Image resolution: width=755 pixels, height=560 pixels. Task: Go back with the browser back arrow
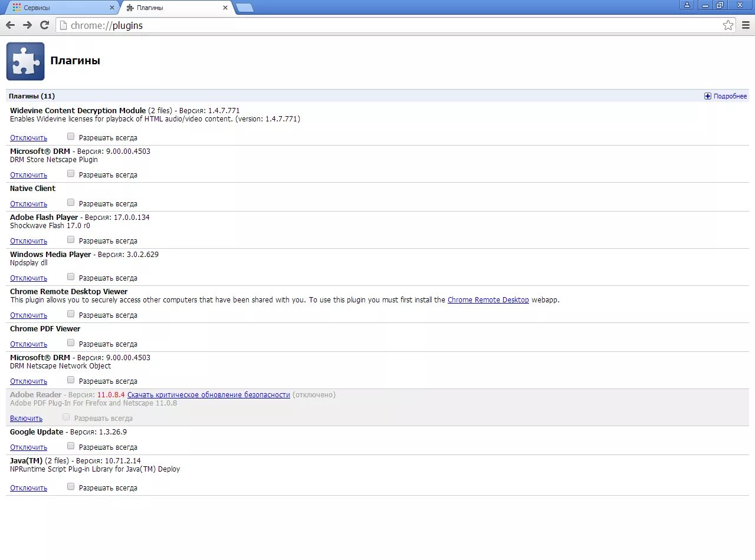(10, 25)
